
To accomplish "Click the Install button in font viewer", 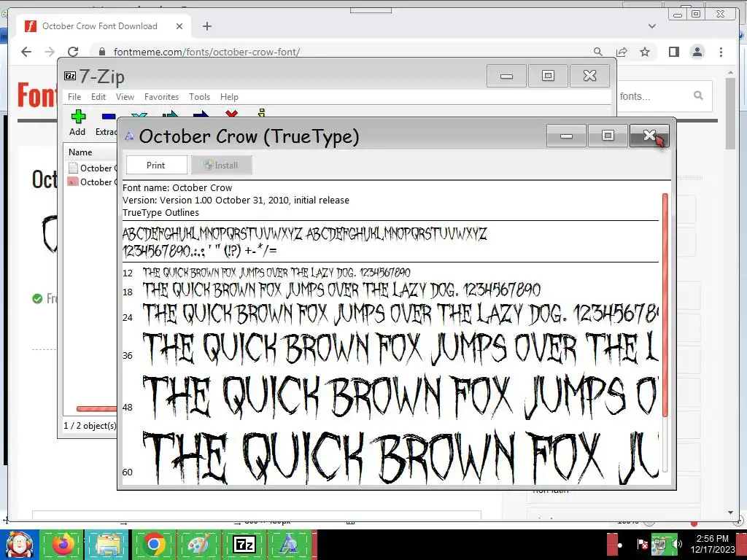I will (x=222, y=166).
